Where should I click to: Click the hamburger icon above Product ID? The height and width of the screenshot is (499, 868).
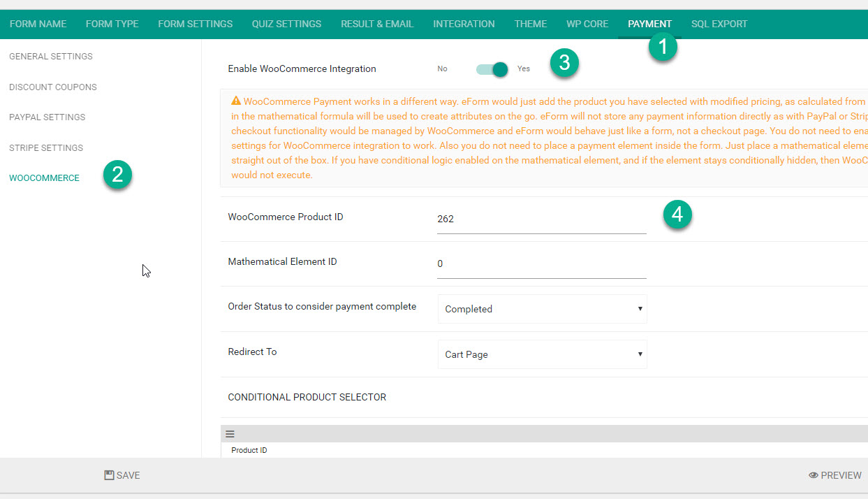tap(230, 434)
